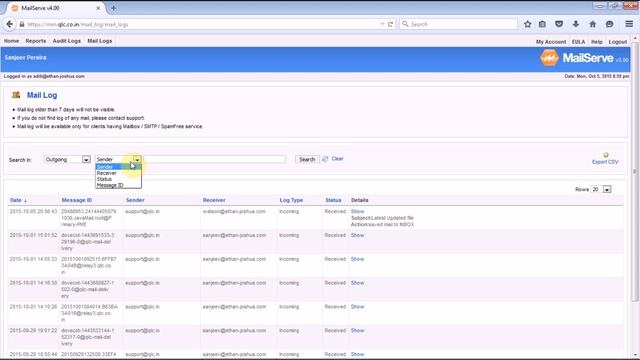This screenshot has width=640, height=360.
Task: Open the Home menu item
Action: 11,41
